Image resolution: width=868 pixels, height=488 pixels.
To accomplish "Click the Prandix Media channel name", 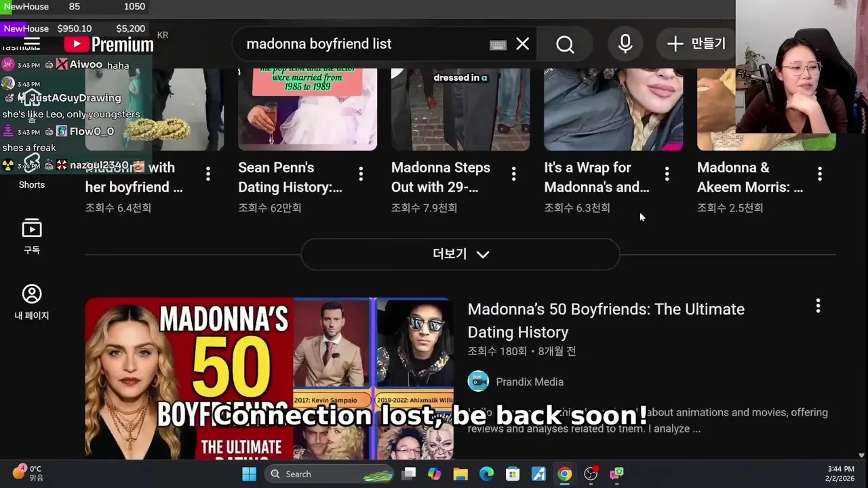I will click(x=530, y=382).
